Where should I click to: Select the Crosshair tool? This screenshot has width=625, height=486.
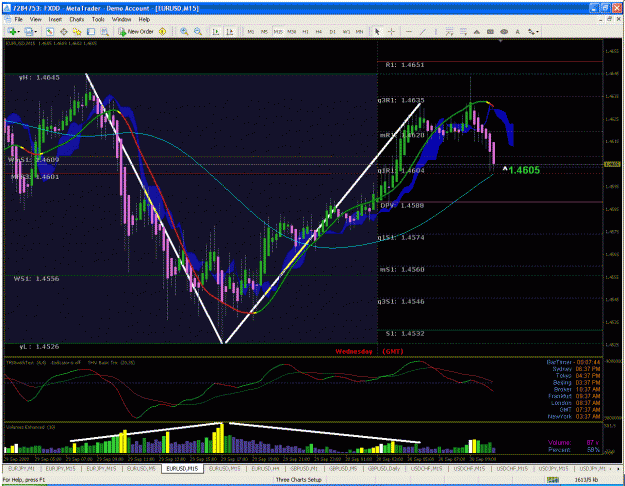click(x=391, y=31)
